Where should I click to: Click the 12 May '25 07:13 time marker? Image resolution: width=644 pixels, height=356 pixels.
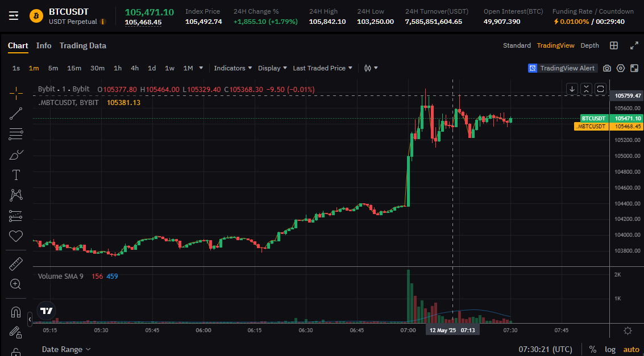click(x=452, y=330)
